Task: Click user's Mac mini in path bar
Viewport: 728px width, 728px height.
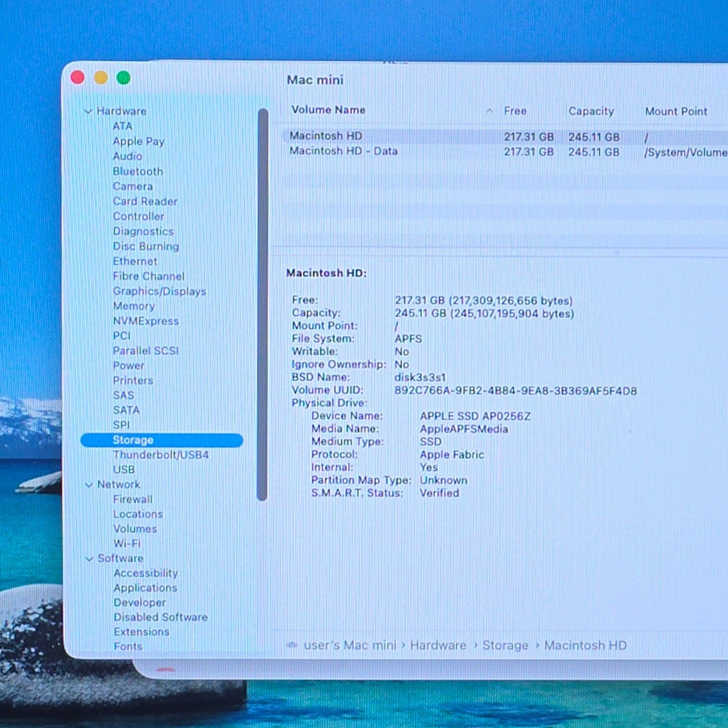Action: 349,645
